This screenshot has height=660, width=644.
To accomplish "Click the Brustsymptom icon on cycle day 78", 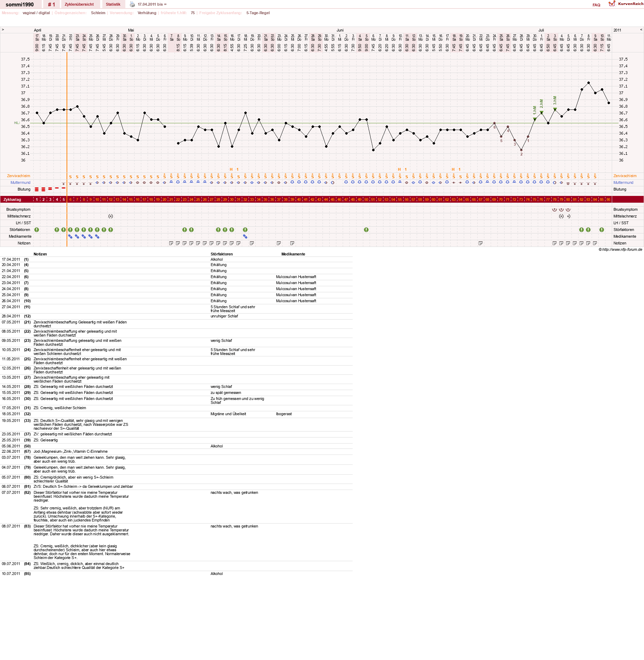I will point(555,209).
